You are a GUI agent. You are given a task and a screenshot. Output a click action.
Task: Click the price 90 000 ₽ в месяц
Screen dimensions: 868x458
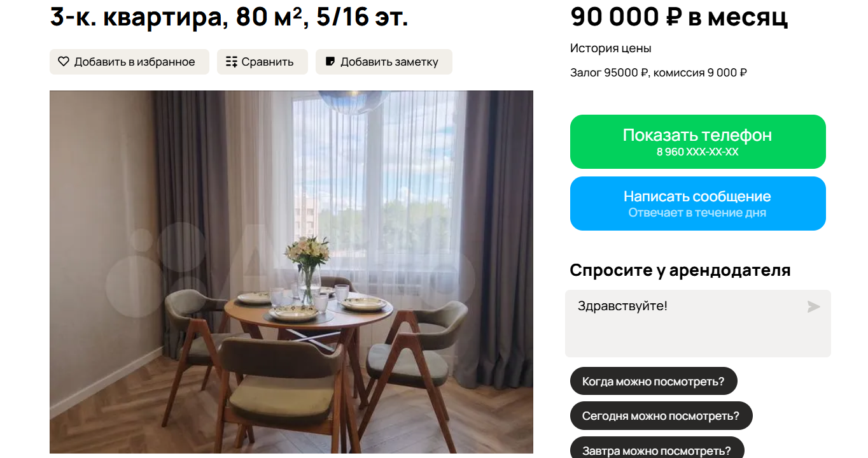tap(679, 17)
